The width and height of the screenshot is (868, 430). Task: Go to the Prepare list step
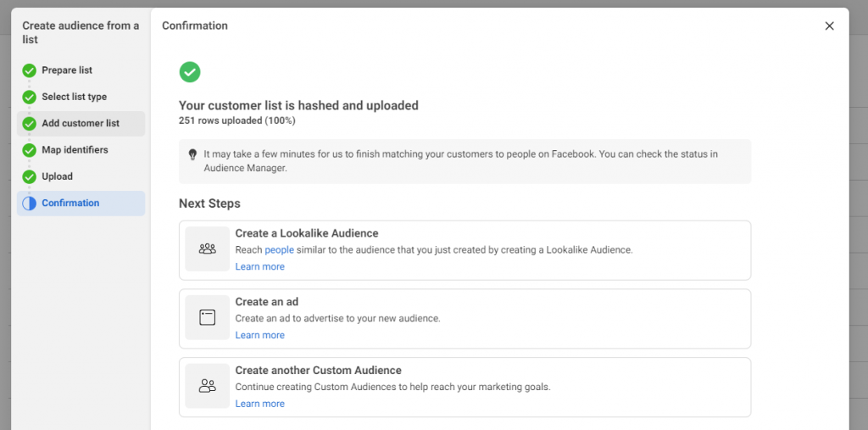click(67, 70)
